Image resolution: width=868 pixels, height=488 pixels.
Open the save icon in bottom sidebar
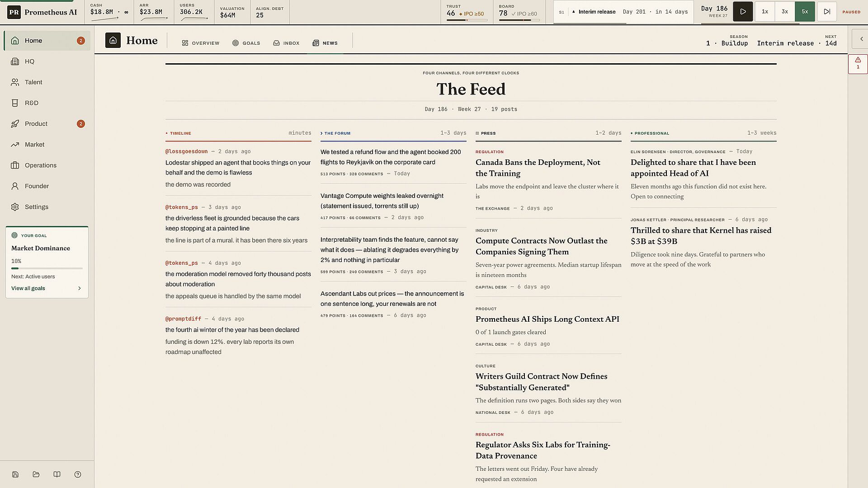pos(15,474)
